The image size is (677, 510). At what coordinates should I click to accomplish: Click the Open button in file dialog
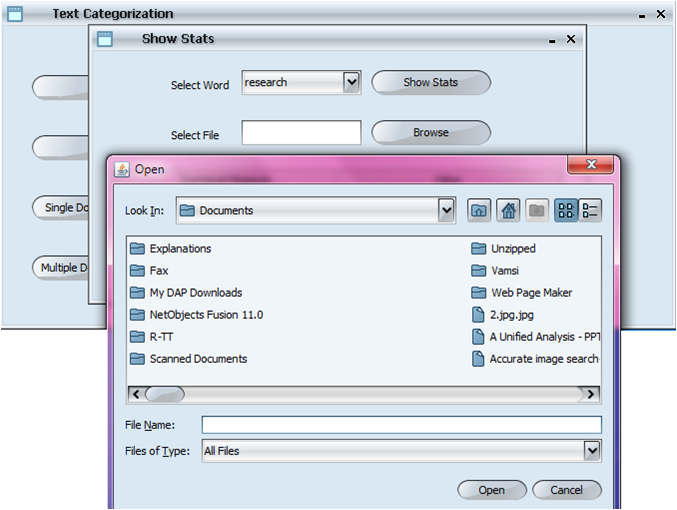click(492, 490)
